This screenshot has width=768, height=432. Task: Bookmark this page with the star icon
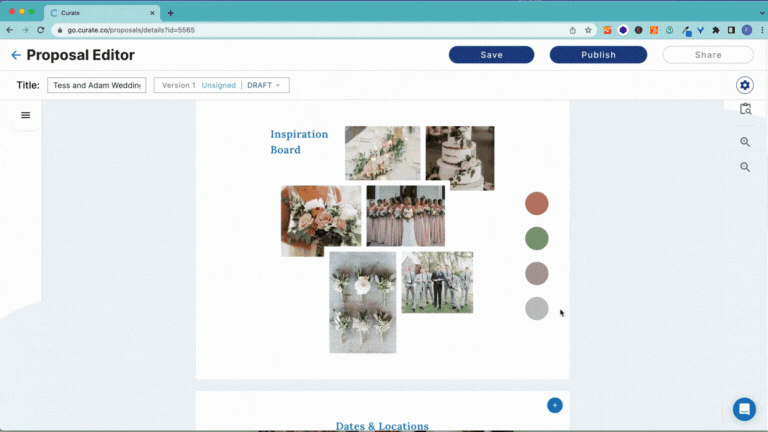[x=589, y=30]
